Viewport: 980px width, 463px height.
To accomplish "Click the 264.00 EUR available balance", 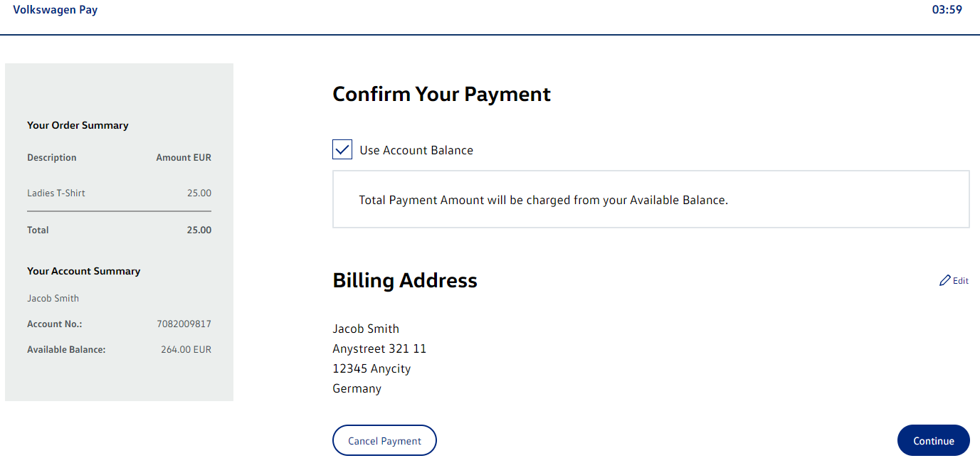I will coord(186,349).
